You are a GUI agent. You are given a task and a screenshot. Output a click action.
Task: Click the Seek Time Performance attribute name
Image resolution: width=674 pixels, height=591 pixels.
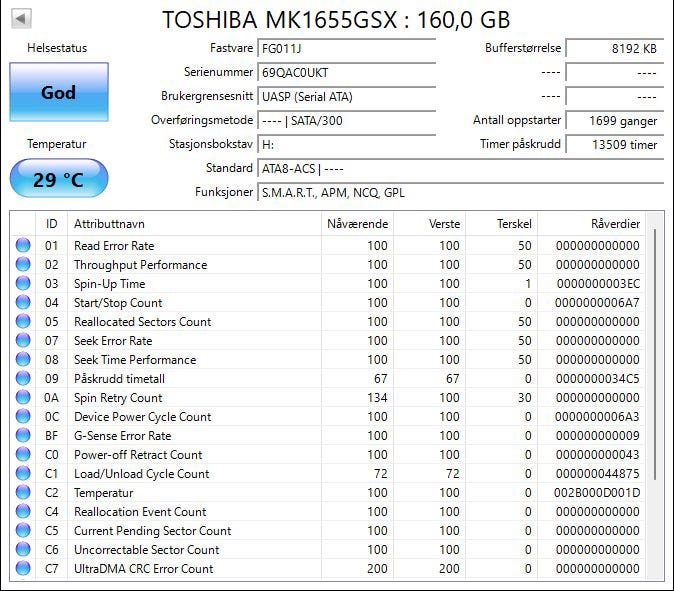pos(135,360)
